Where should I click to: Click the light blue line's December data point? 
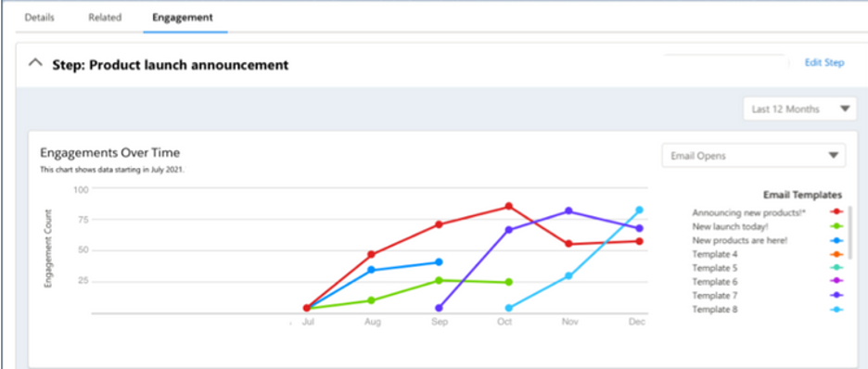coord(639,210)
